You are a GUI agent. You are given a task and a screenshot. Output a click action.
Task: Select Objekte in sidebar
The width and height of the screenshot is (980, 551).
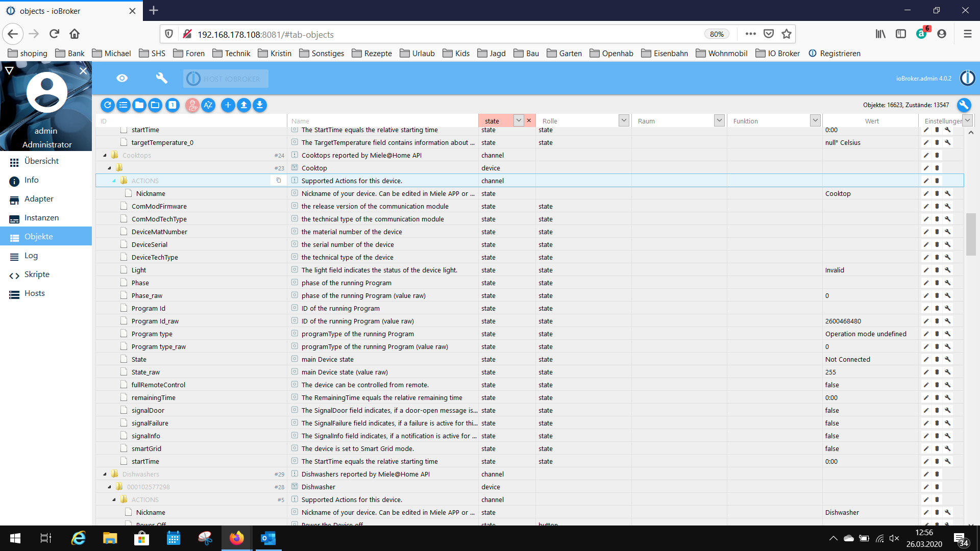click(x=46, y=237)
